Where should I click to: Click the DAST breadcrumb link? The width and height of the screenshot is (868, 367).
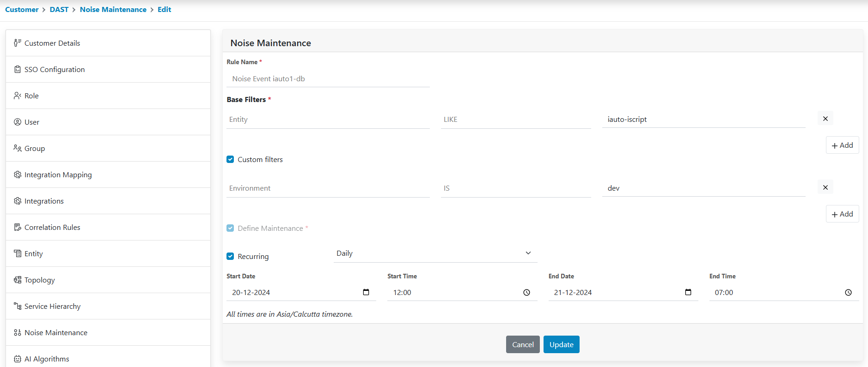pyautogui.click(x=59, y=9)
